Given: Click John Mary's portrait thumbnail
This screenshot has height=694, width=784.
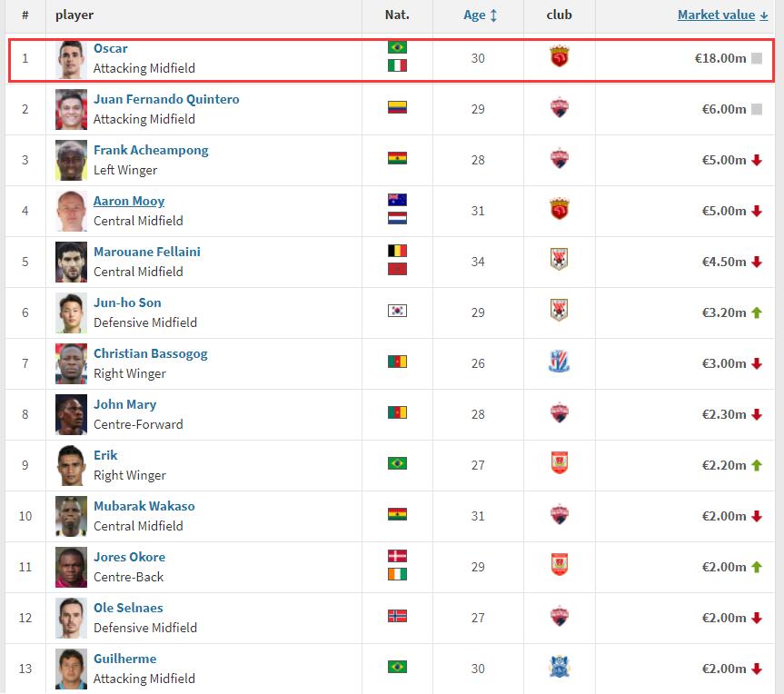Looking at the screenshot, I should click(x=71, y=414).
